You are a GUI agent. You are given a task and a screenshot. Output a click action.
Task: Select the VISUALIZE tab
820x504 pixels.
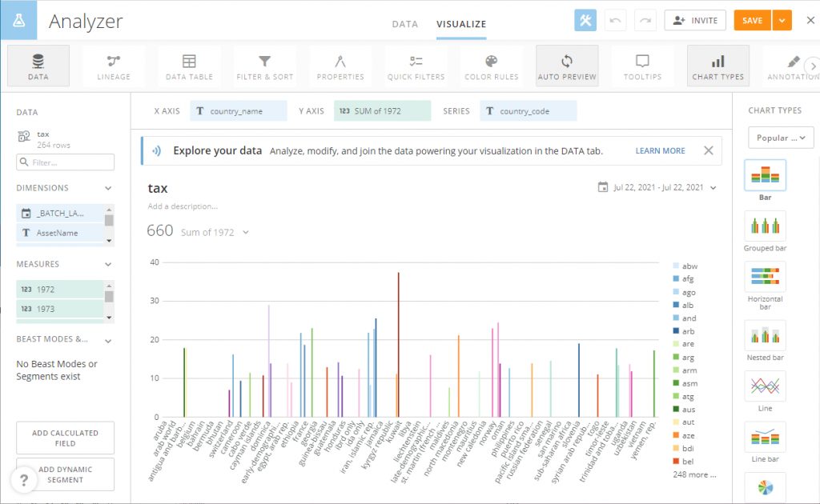click(461, 24)
